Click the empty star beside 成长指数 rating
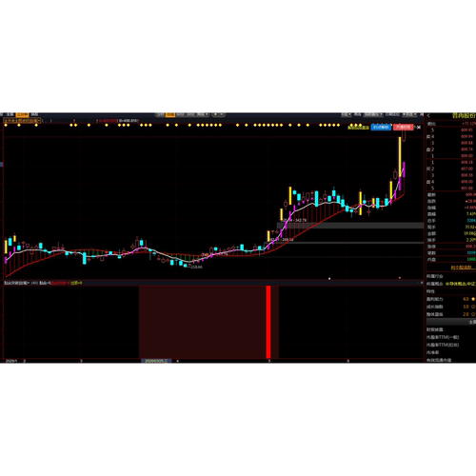 coord(473,307)
